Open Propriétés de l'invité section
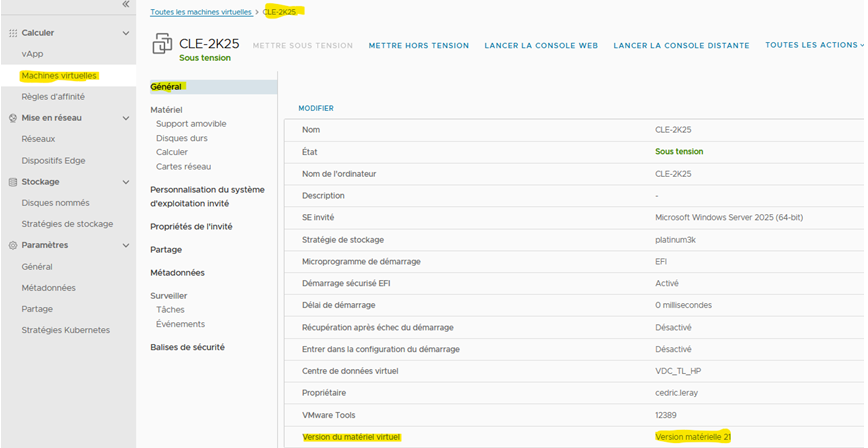The width and height of the screenshot is (868, 448). click(x=191, y=226)
